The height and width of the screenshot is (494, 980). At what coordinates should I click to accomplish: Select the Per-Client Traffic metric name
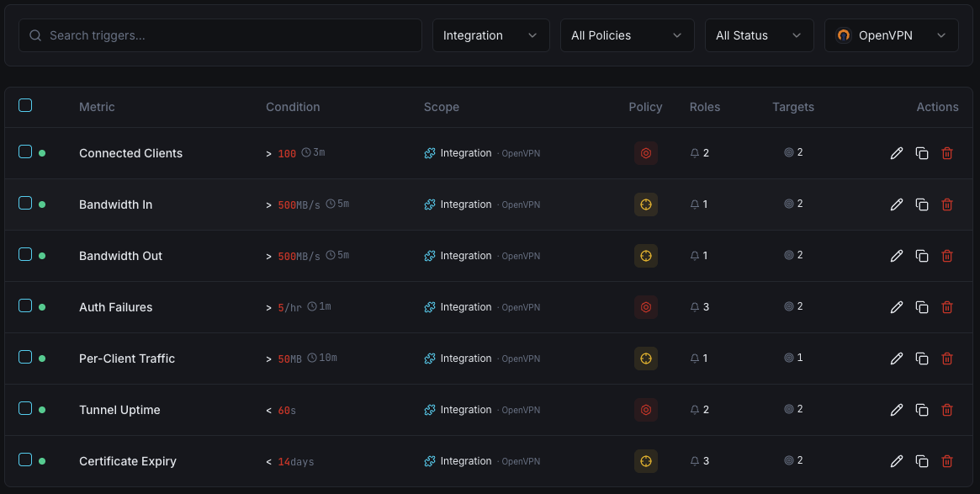click(x=126, y=358)
